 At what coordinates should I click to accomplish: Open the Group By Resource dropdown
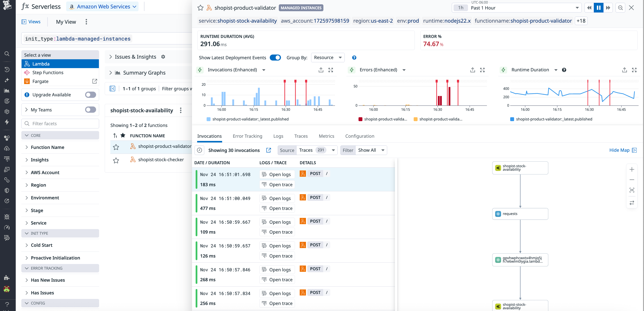[328, 58]
